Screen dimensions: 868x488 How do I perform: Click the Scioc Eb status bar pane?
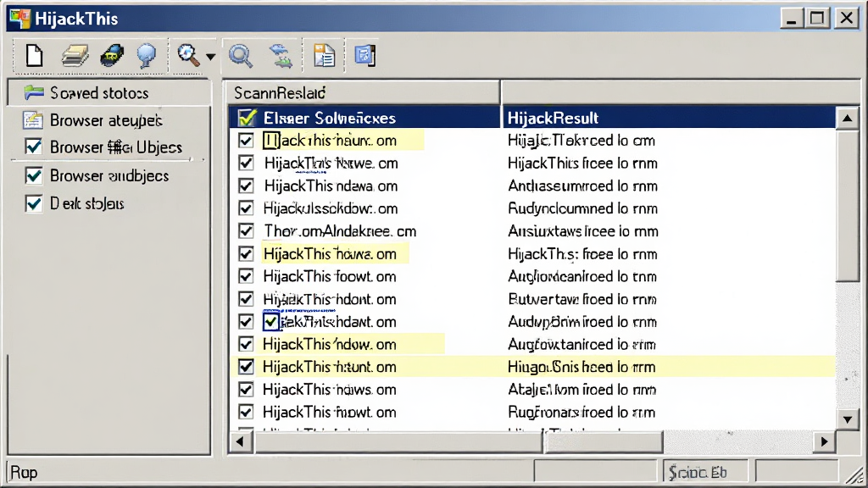click(706, 472)
